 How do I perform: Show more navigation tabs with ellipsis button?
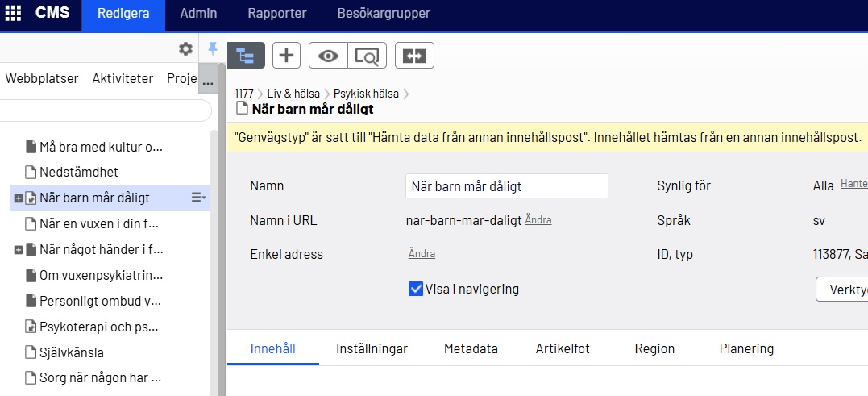click(207, 81)
